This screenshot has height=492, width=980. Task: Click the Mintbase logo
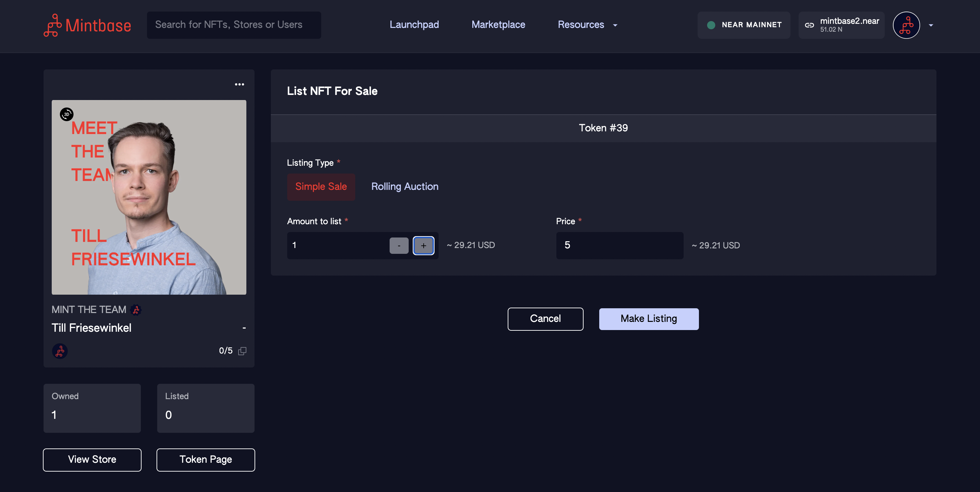[x=87, y=25]
